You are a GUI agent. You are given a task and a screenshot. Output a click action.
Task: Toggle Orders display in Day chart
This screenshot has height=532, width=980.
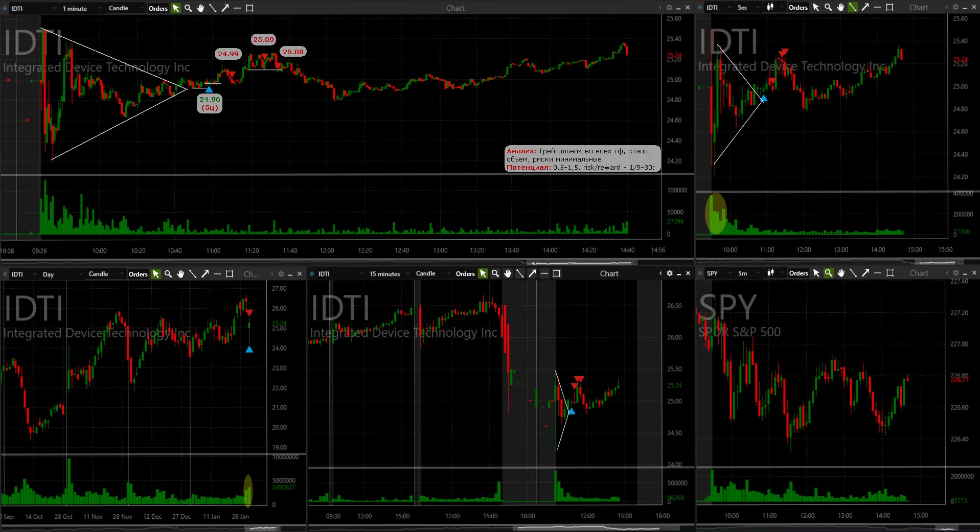pos(138,274)
